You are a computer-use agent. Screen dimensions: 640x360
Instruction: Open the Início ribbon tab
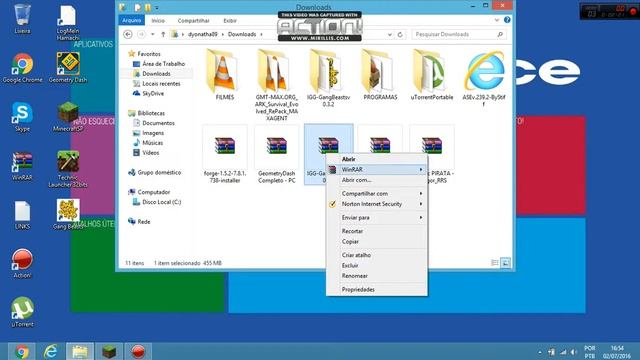pyautogui.click(x=158, y=20)
